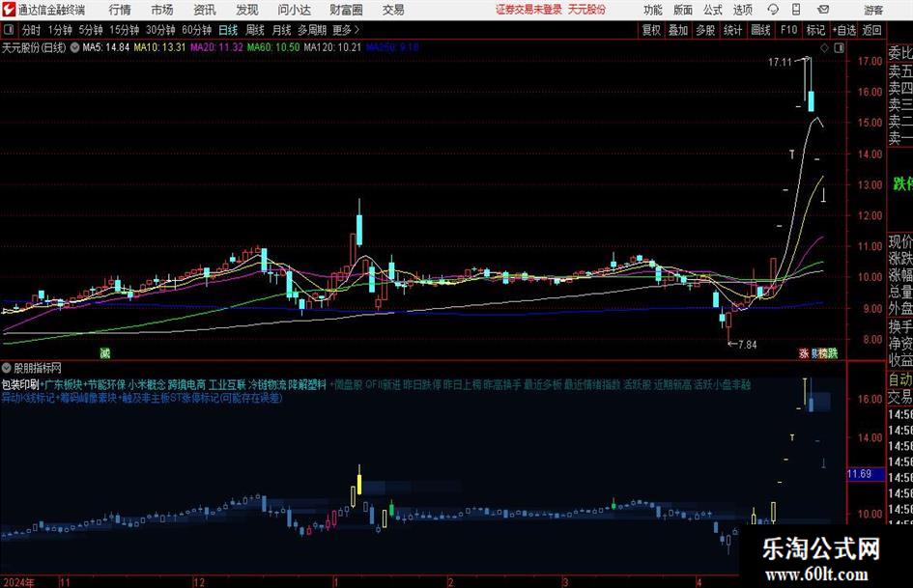
Task: Click the green 跌 marker at chart bottom
Action: (x=833, y=352)
